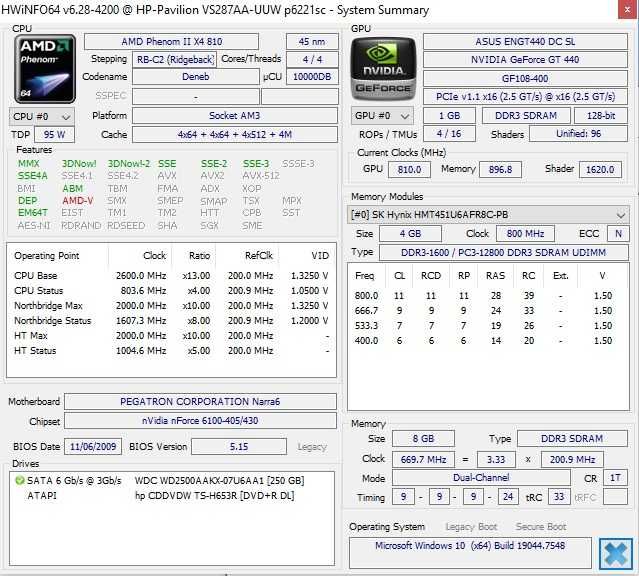
Task: Click the 3DNow! feature flag
Action: tap(79, 163)
